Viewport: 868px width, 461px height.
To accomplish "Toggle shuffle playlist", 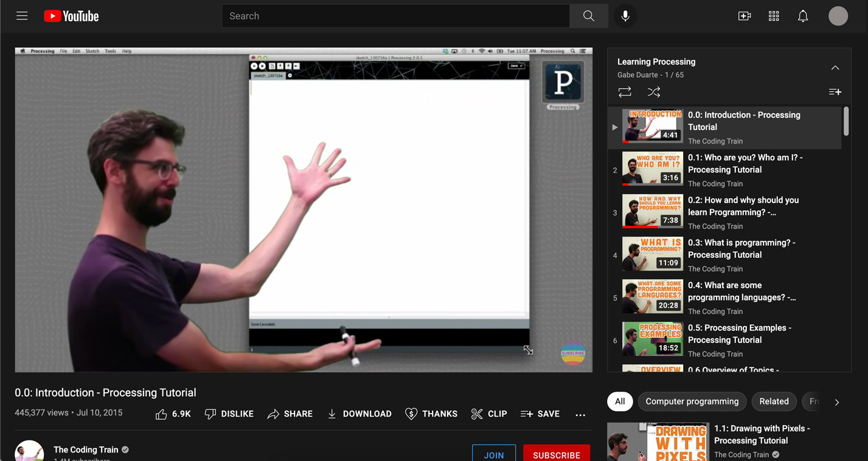I will coord(654,92).
